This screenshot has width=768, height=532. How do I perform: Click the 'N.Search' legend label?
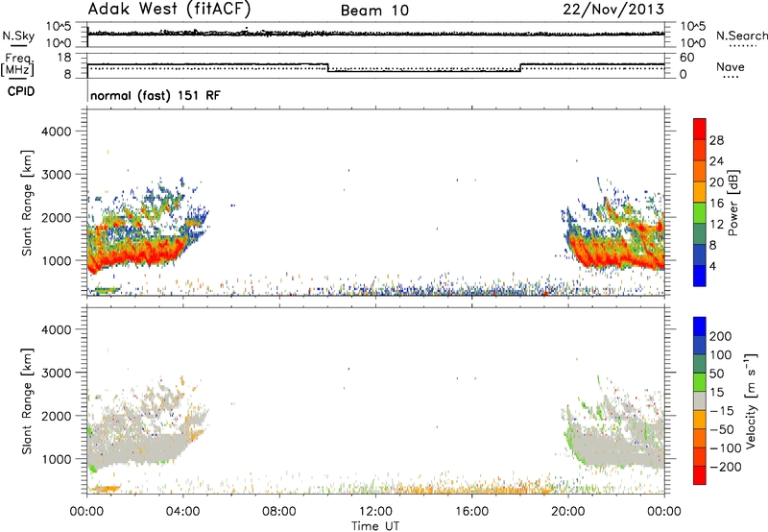tap(741, 36)
